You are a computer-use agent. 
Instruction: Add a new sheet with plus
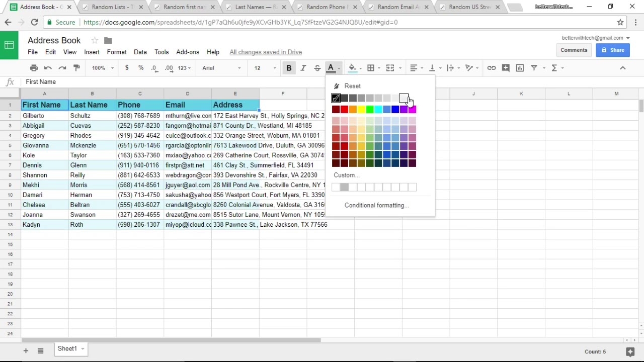26,350
